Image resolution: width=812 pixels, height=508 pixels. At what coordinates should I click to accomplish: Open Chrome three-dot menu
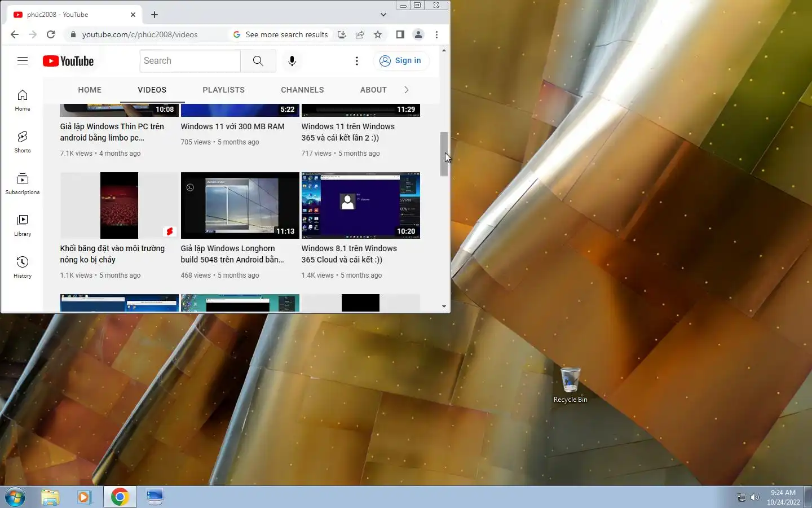(436, 34)
